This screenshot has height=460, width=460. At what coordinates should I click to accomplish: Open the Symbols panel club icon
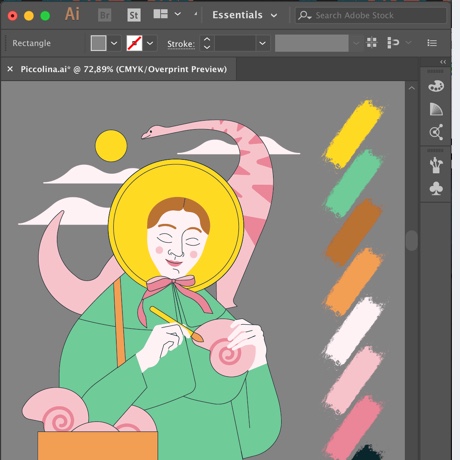pos(436,188)
